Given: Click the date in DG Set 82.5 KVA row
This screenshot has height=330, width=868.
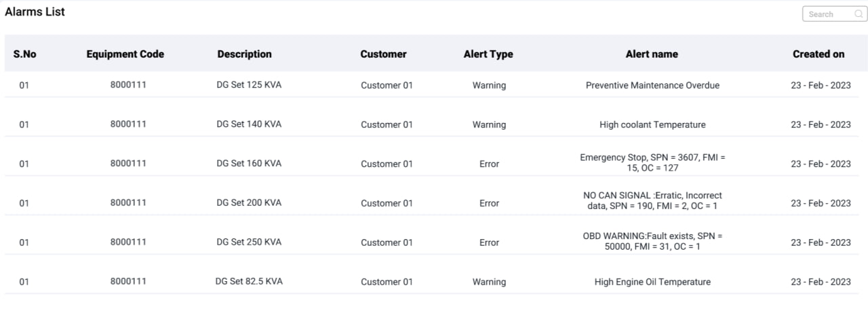Looking at the screenshot, I should pyautogui.click(x=821, y=282).
